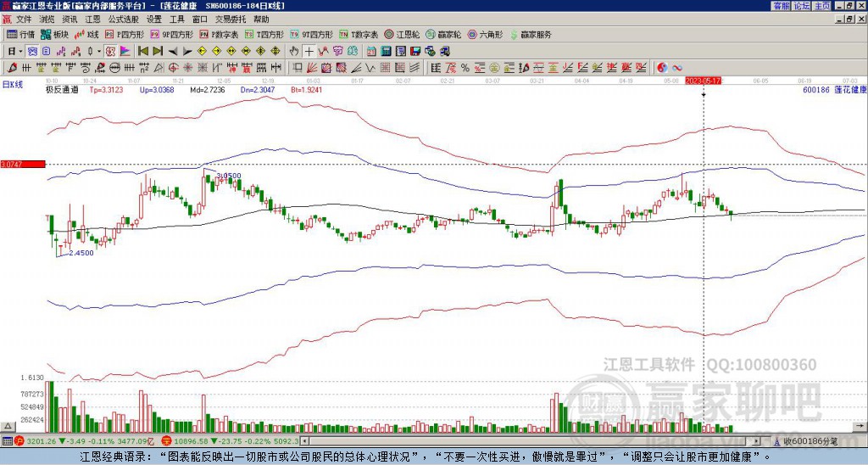Viewport: 868px width, 465px height.
Task: Click the last yellow diamond arrow icon
Action: click(275, 51)
